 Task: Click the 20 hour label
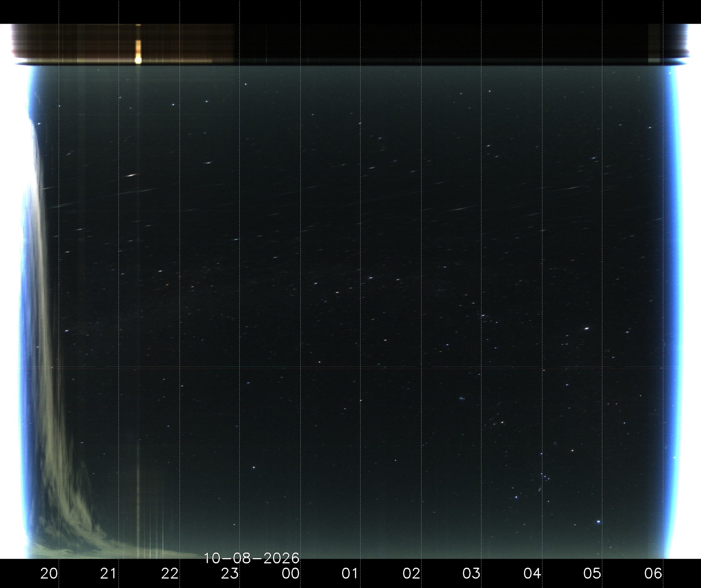click(49, 573)
